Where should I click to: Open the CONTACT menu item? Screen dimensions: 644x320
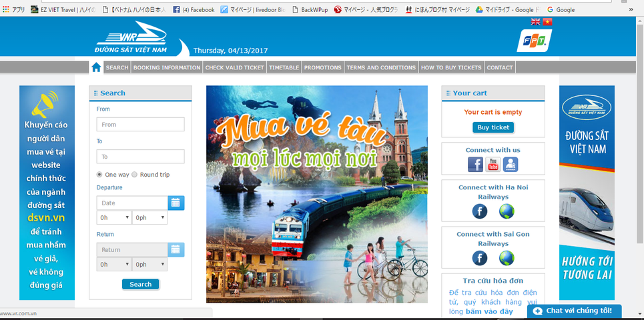coord(500,67)
